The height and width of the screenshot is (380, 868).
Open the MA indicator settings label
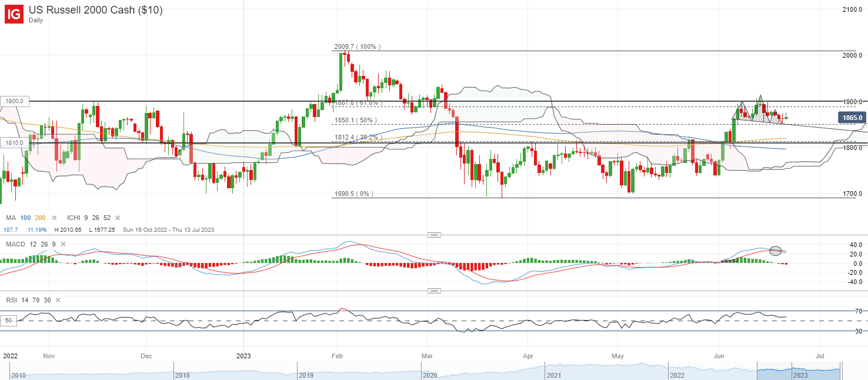coord(11,218)
